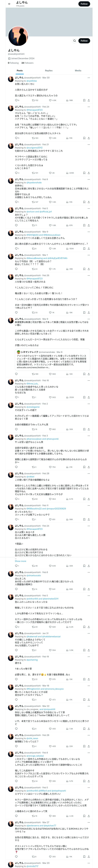Repost the Mar 30 post

33,100
